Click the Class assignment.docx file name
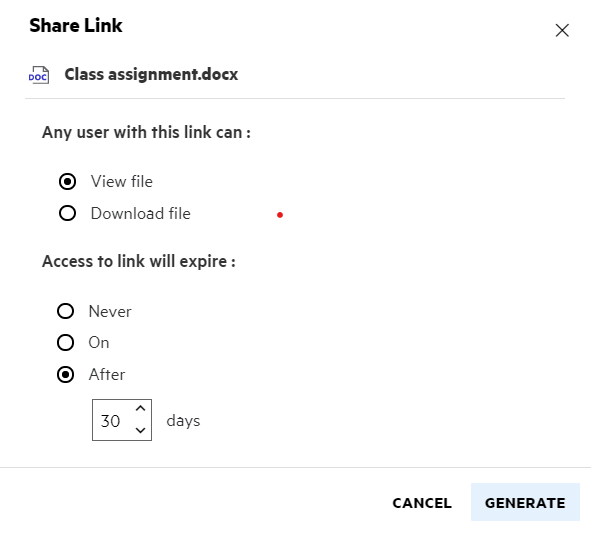The height and width of the screenshot is (536, 591). click(151, 74)
